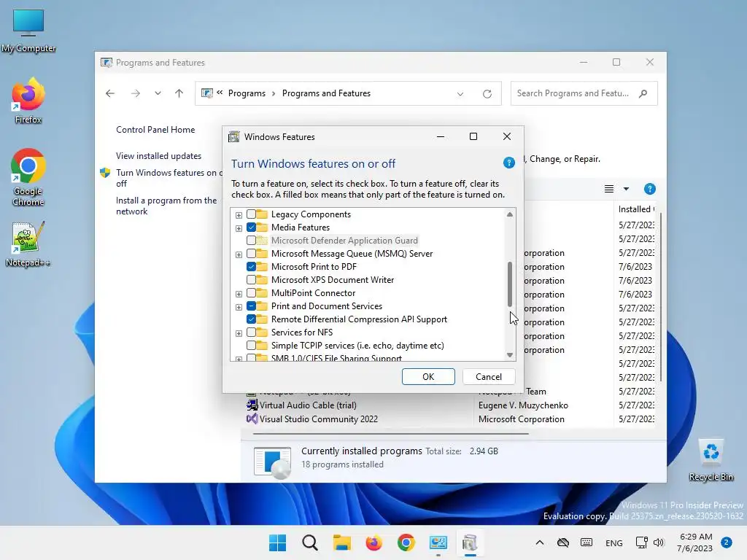This screenshot has width=747, height=560.
Task: Switch to Windows Features taskbar icon
Action: (x=471, y=542)
